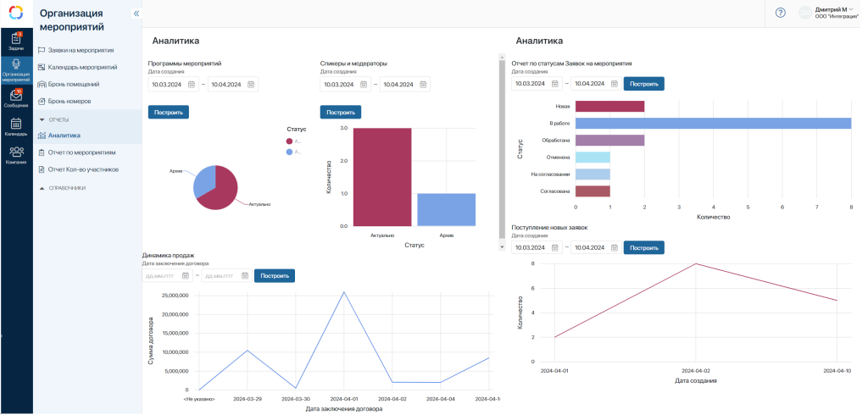Click the Календарь sidebar icon
This screenshot has height=415, width=868.
tap(16, 126)
